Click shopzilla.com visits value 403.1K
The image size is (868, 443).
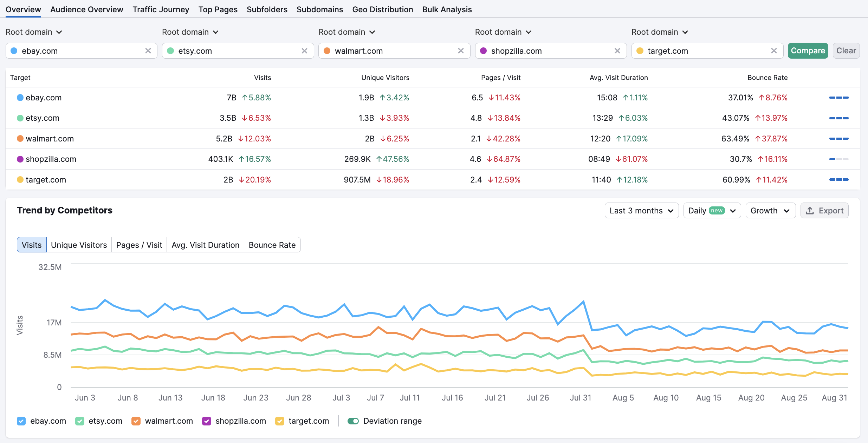pos(221,159)
